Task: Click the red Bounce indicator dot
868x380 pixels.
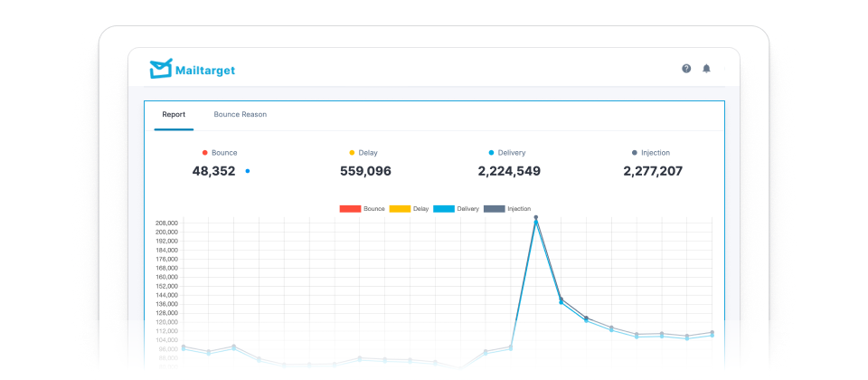Action: (205, 153)
